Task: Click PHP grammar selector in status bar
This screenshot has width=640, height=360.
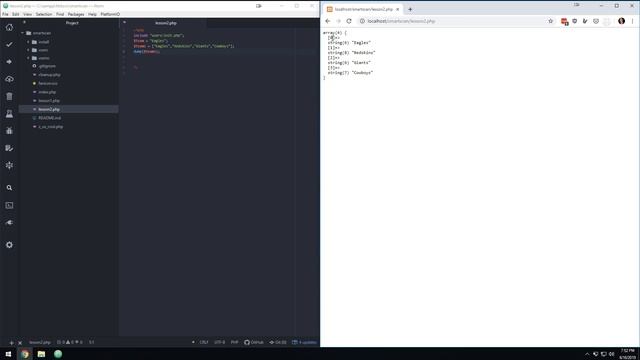Action: click(235, 342)
